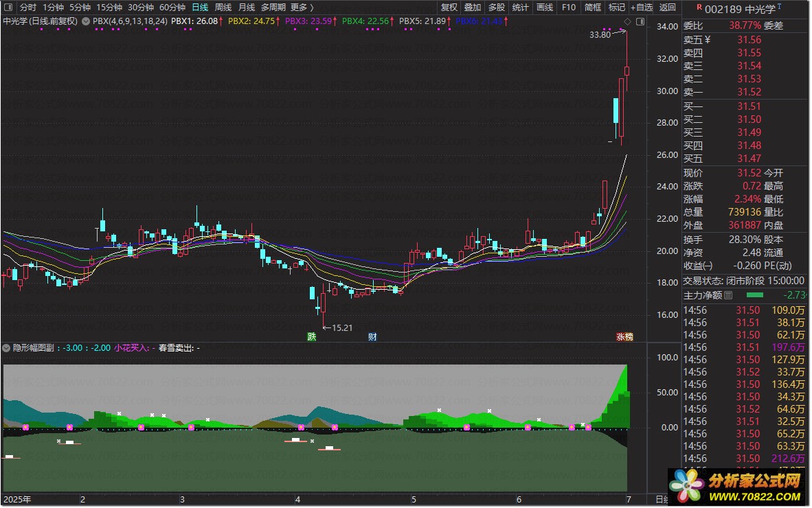Toggle right info panel icon in chart
This screenshot has width=812, height=508.
(x=640, y=22)
